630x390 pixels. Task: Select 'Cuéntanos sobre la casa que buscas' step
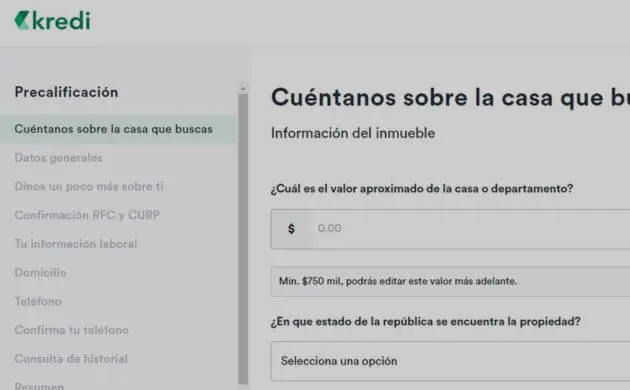click(118, 129)
